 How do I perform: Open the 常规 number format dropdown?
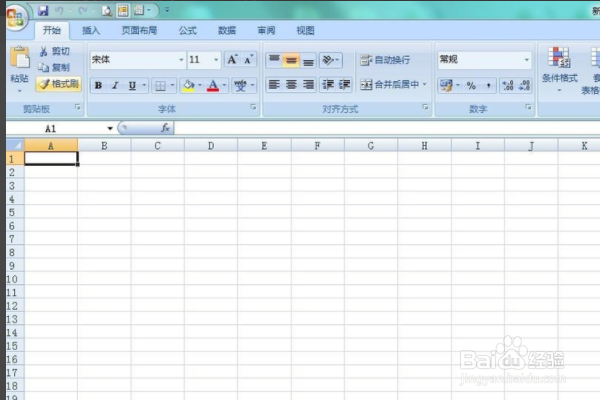pos(527,60)
